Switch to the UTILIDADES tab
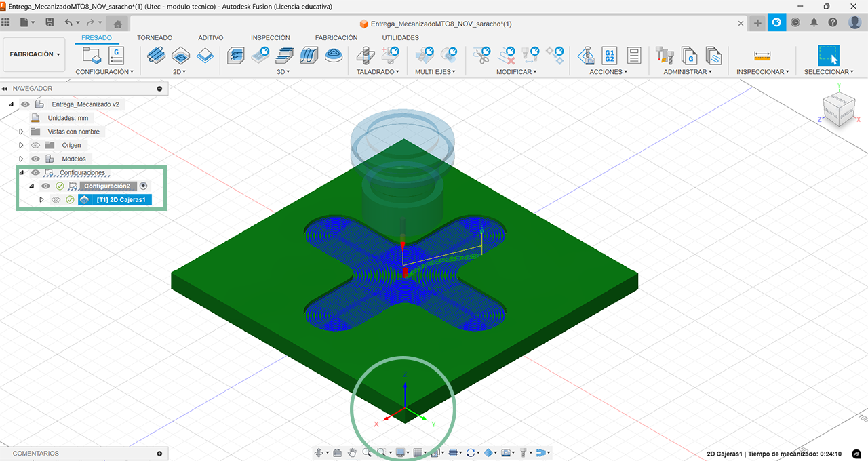 [400, 38]
